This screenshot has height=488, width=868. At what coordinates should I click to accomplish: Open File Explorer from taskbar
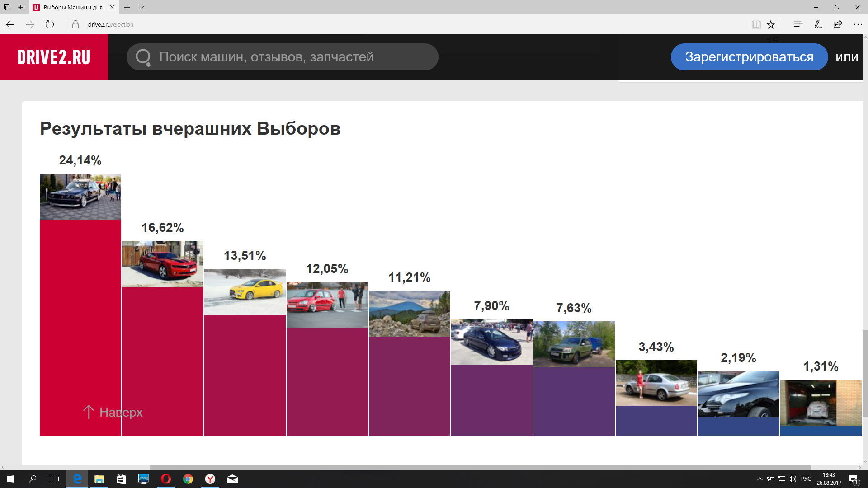coord(99,479)
